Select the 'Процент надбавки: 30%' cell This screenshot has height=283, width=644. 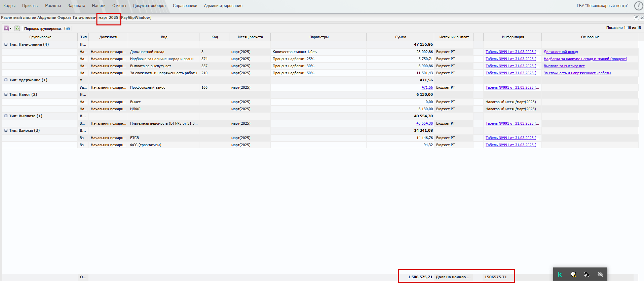318,66
